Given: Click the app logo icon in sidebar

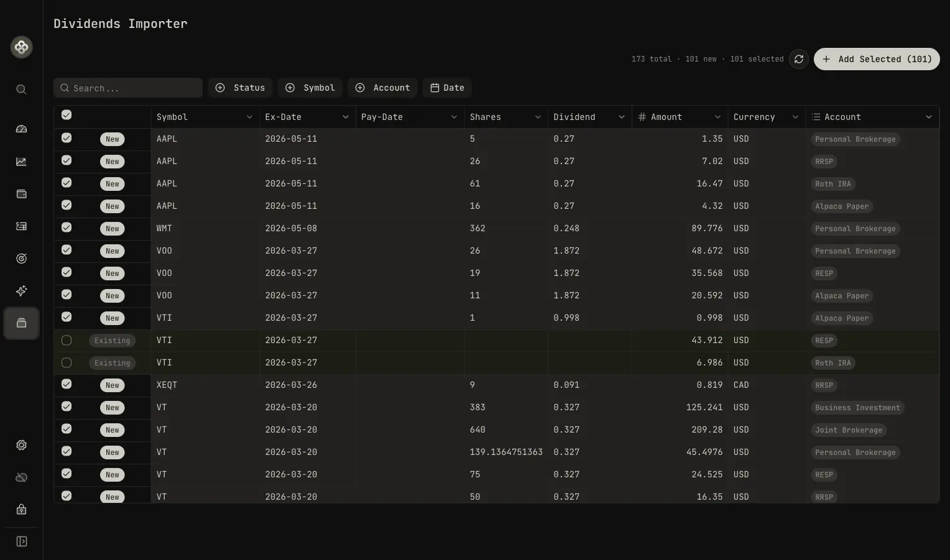Looking at the screenshot, I should (22, 47).
